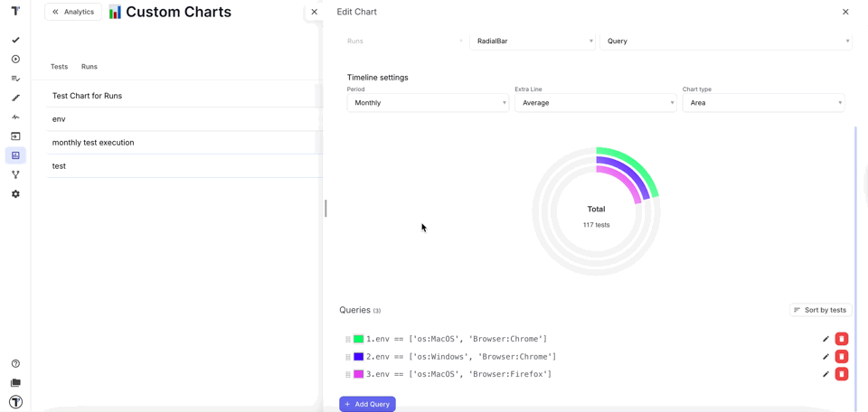
Task: Select the monthly test execution chart
Action: point(93,143)
